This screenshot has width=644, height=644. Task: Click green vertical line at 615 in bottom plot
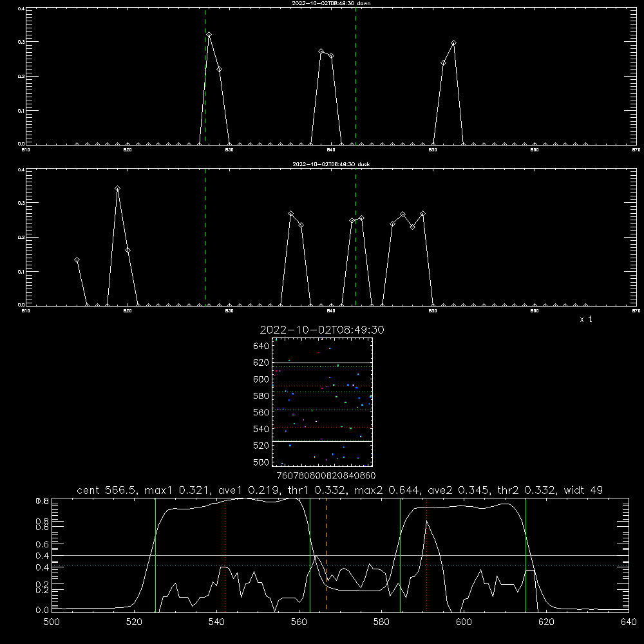526,554
